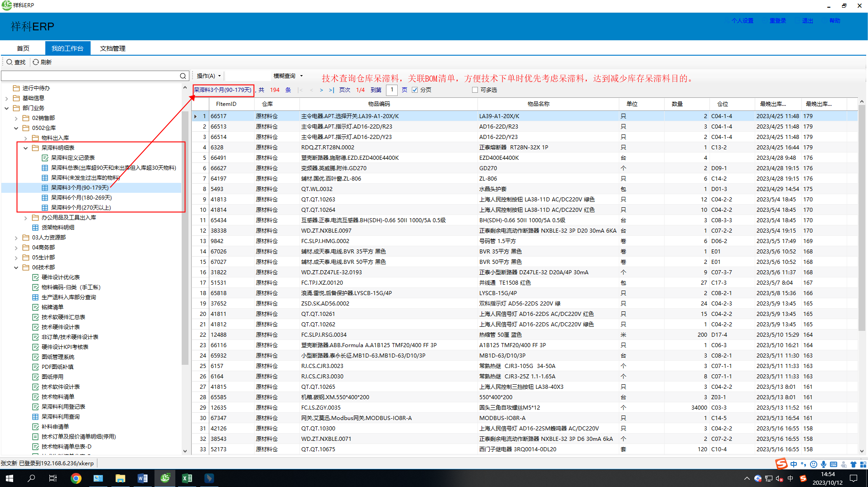This screenshot has height=487, width=868.
Task: Jump to last page arrow
Action: (x=332, y=90)
